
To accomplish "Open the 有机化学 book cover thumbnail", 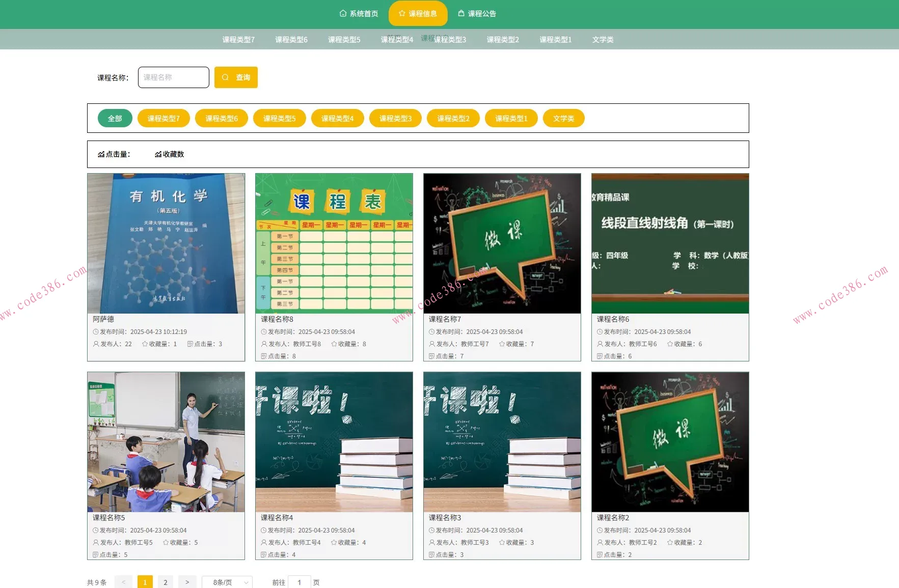I will click(x=166, y=243).
